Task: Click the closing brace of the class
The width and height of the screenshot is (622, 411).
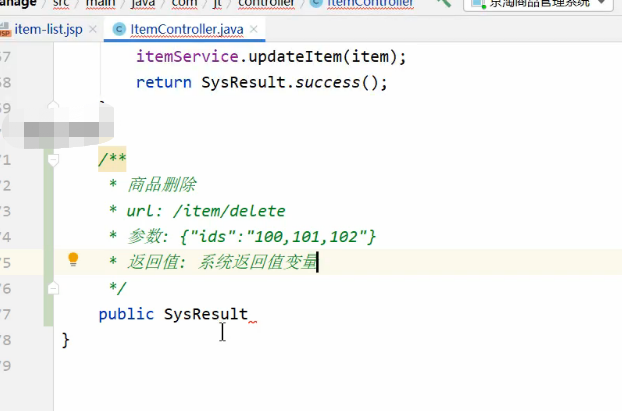Action: click(x=65, y=340)
